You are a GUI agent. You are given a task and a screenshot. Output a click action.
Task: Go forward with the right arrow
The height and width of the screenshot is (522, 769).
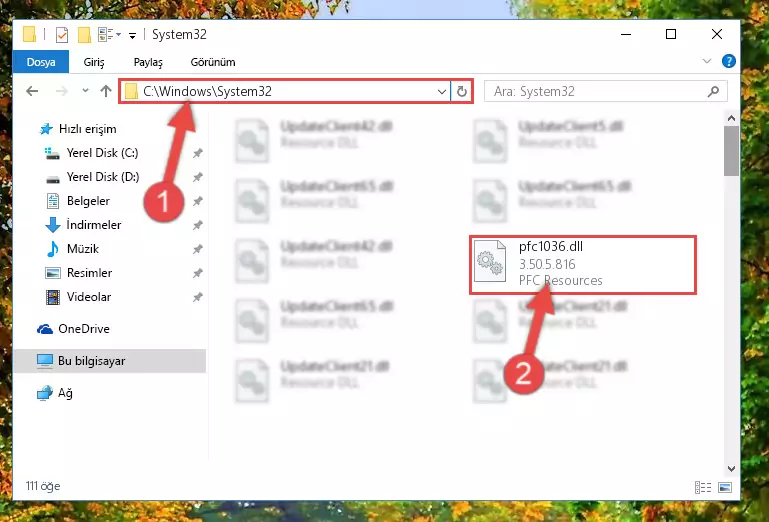click(62, 91)
